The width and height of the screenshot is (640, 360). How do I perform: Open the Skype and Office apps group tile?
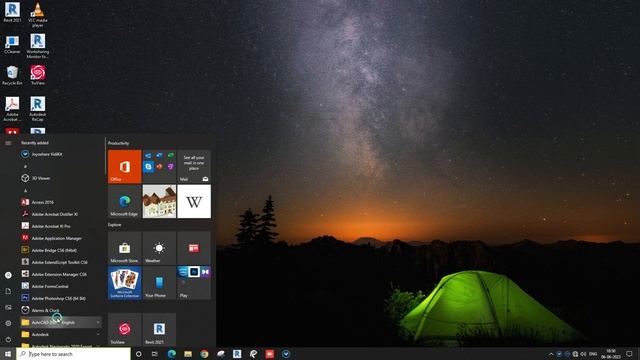(x=159, y=166)
